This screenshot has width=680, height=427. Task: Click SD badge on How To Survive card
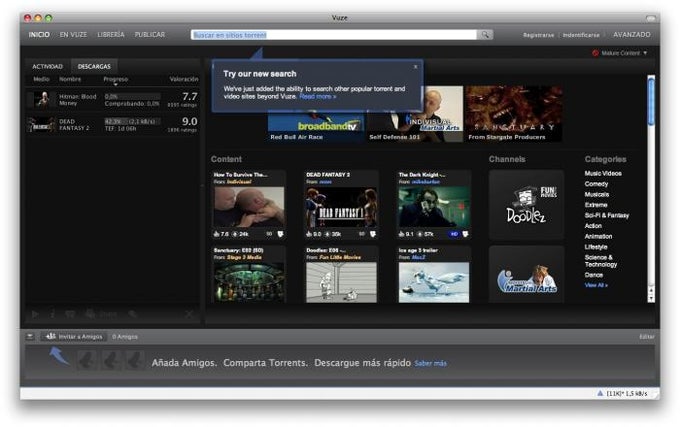click(x=269, y=234)
